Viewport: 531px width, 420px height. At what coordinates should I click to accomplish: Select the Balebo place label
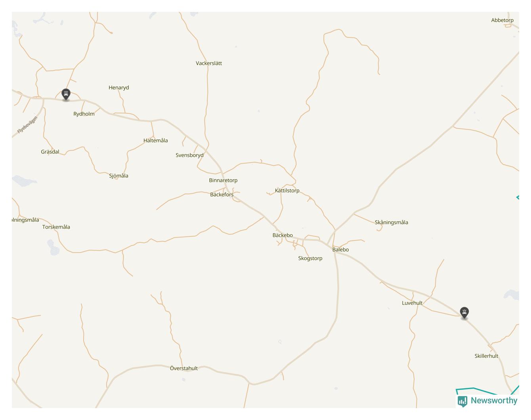[340, 250]
